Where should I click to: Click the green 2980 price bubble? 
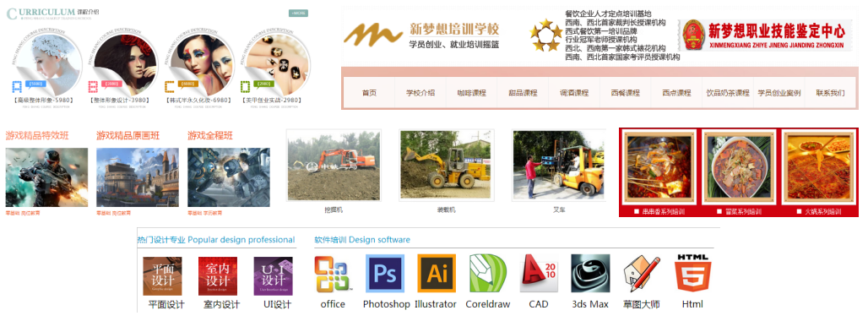(x=263, y=84)
